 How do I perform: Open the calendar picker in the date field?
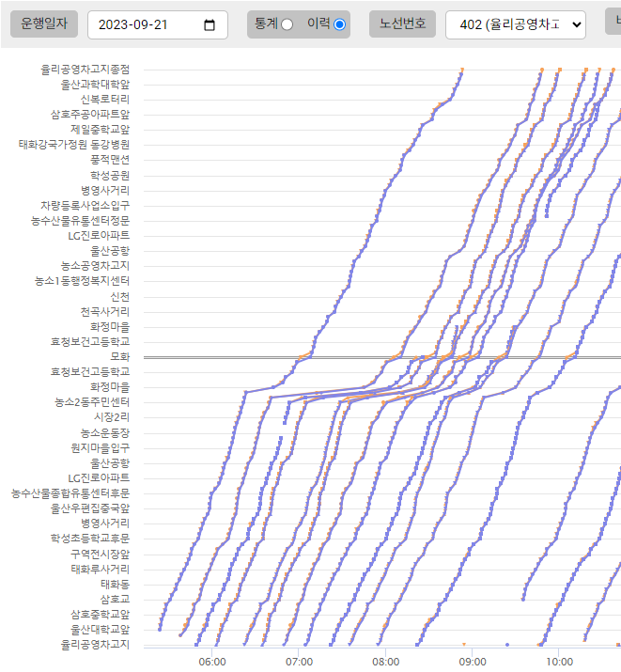click(210, 25)
